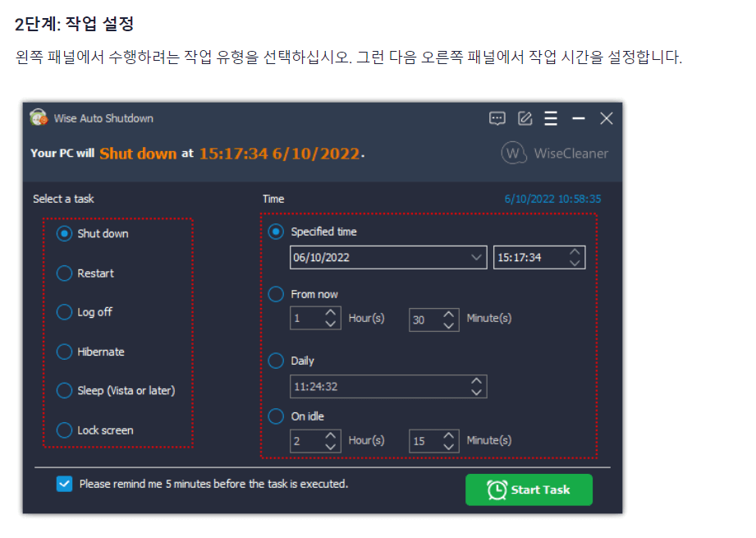Select the On idle timing mode

pyautogui.click(x=276, y=416)
